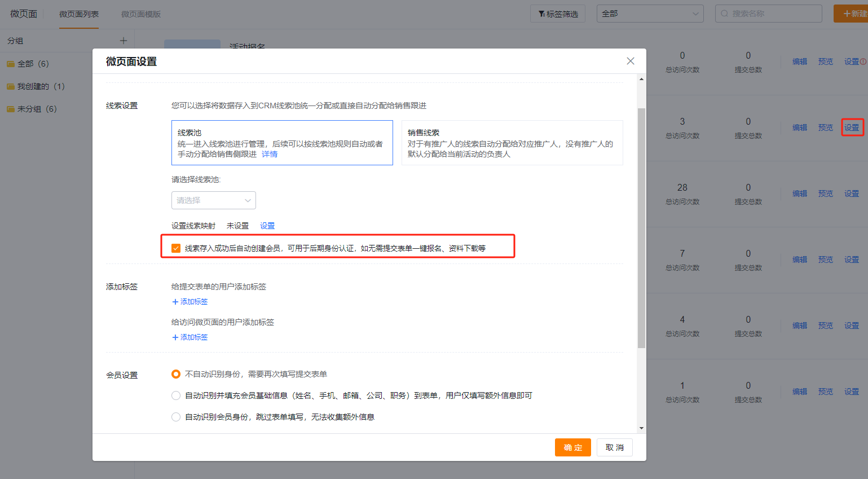Click the 取消 button
Screen dimensions: 868x479
click(x=615, y=447)
